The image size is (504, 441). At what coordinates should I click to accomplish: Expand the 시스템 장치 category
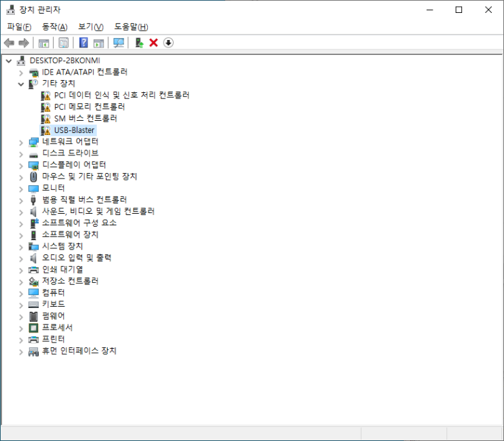coord(21,247)
